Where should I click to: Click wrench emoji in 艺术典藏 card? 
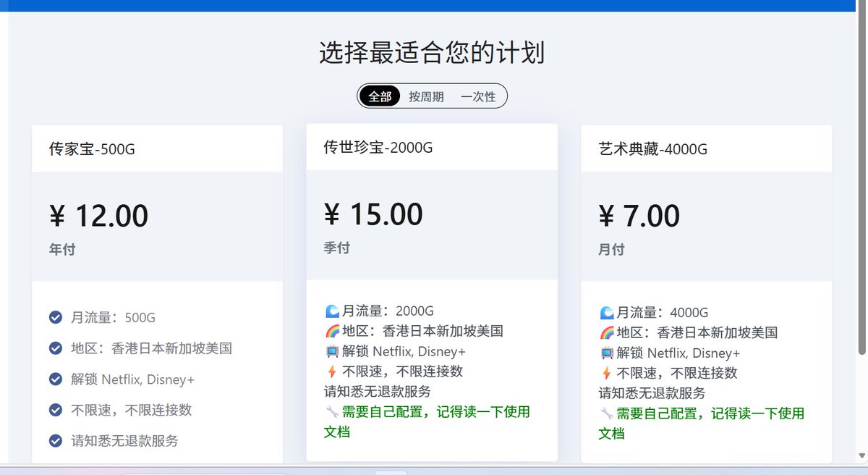pos(607,413)
